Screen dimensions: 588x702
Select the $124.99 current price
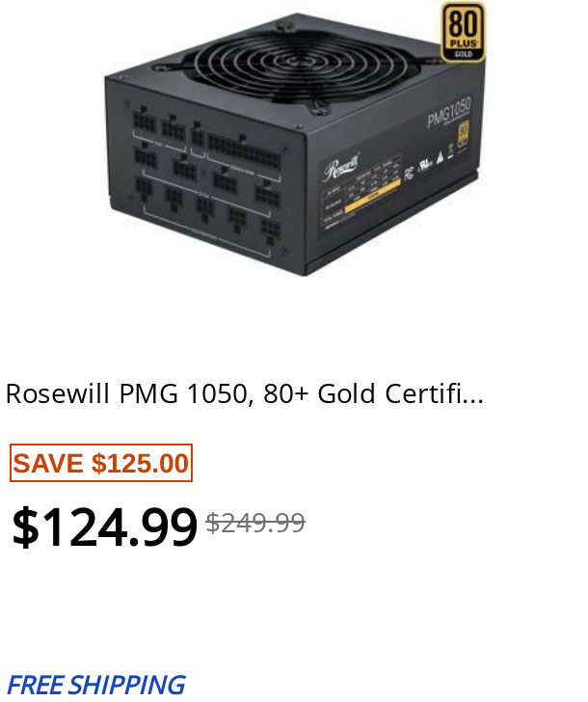pos(104,526)
